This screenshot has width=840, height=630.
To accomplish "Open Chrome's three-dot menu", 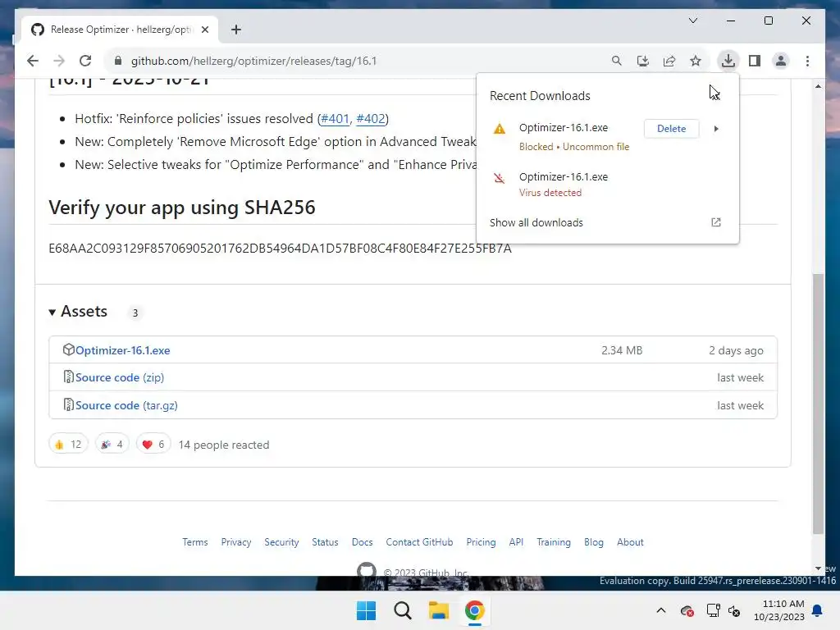I will [807, 61].
